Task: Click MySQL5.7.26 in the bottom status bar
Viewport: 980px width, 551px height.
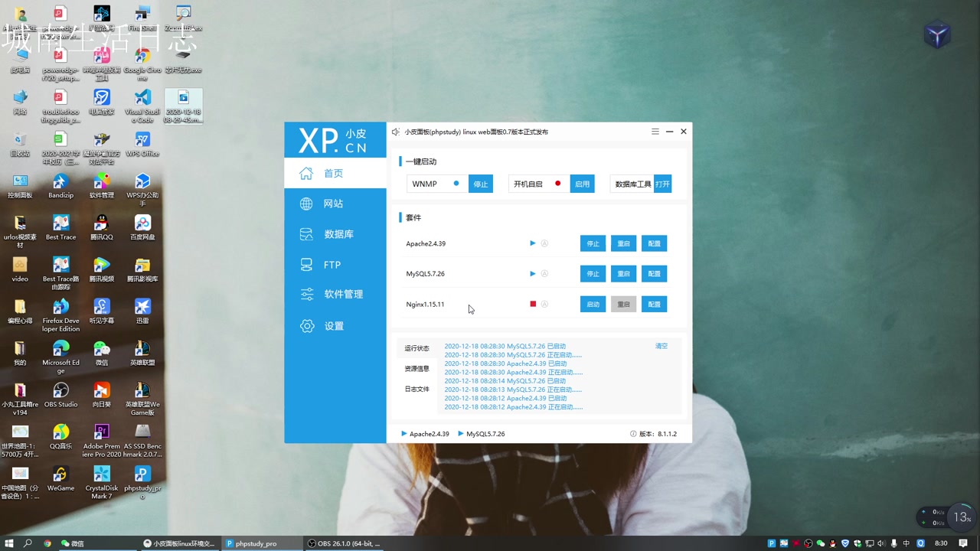Action: tap(482, 434)
